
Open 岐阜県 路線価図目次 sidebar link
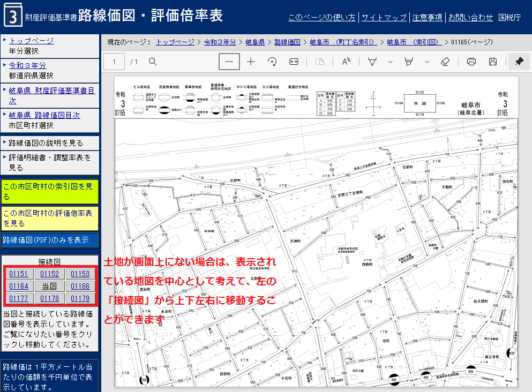click(44, 115)
